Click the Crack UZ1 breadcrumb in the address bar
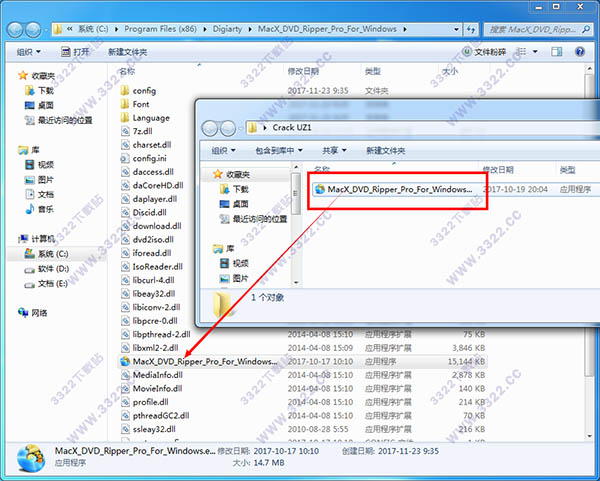 pos(292,127)
